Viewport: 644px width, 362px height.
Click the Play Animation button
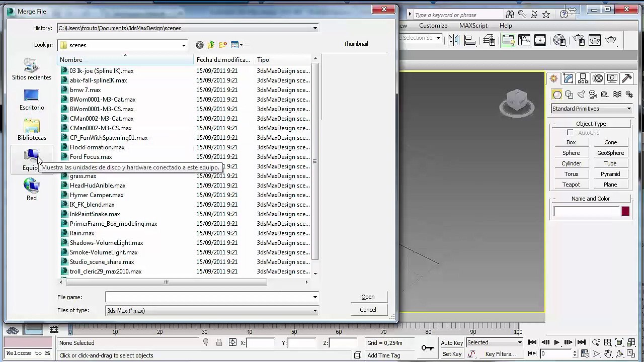(557, 343)
